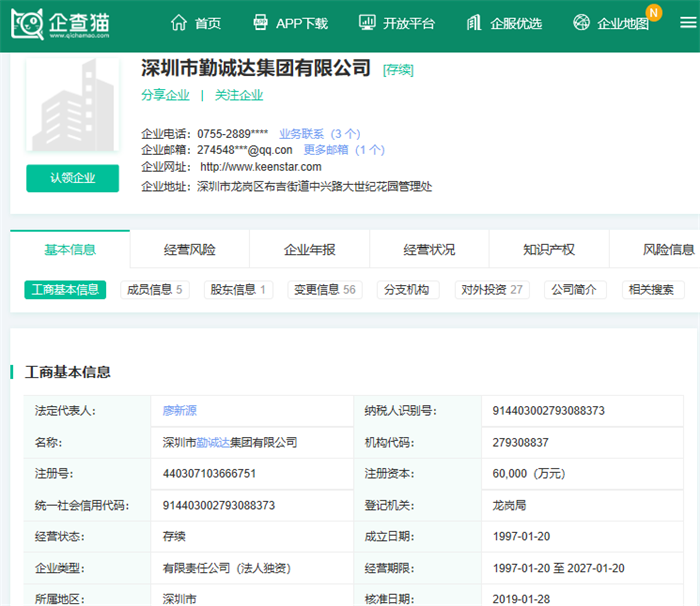Click the 企业地图 globe icon
The width and height of the screenshot is (700, 606).
click(582, 23)
